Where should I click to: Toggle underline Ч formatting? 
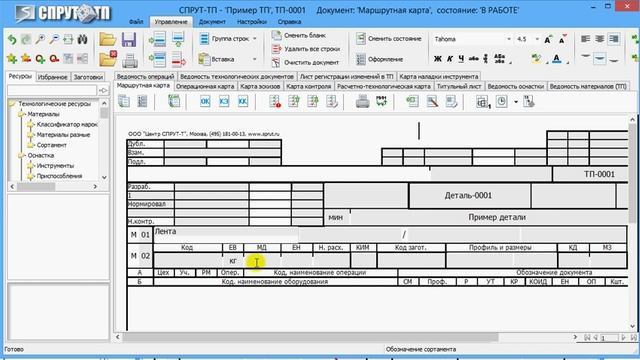click(x=461, y=59)
